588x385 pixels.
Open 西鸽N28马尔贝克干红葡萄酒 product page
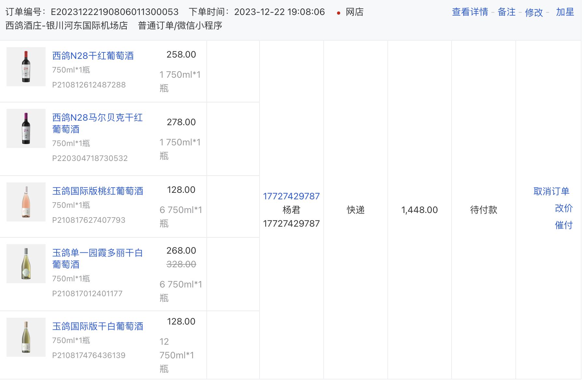tap(98, 124)
